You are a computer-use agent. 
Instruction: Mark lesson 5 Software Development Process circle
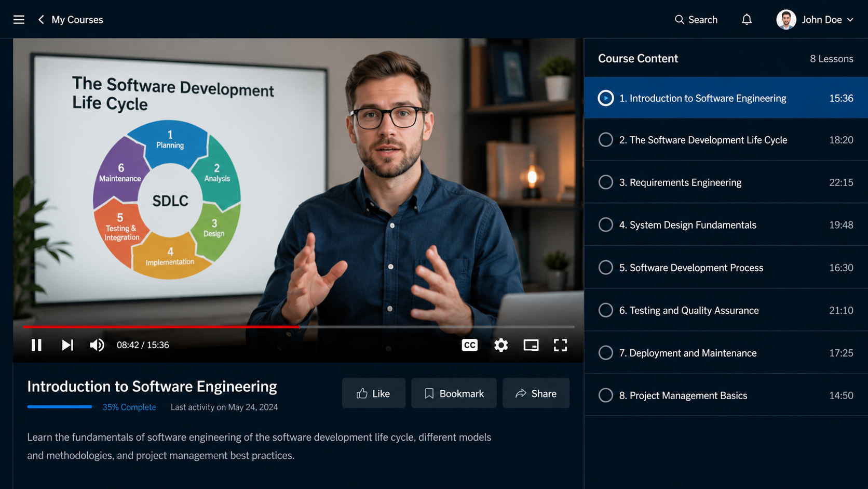pos(605,268)
